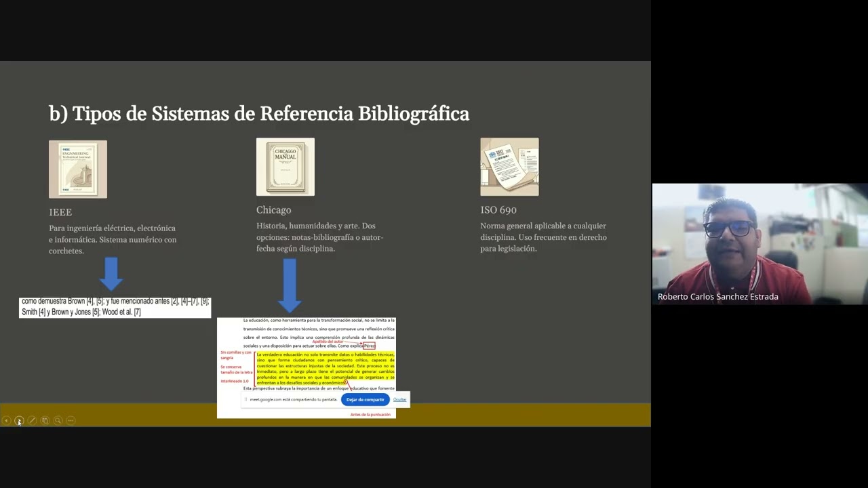Click the yellow highlighted quote passage
This screenshot has width=868, height=488.
click(x=325, y=369)
